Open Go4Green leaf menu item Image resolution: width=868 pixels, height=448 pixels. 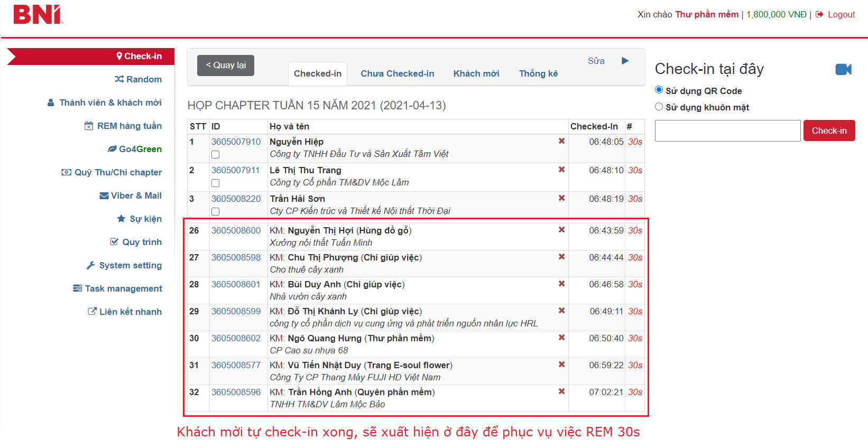135,149
